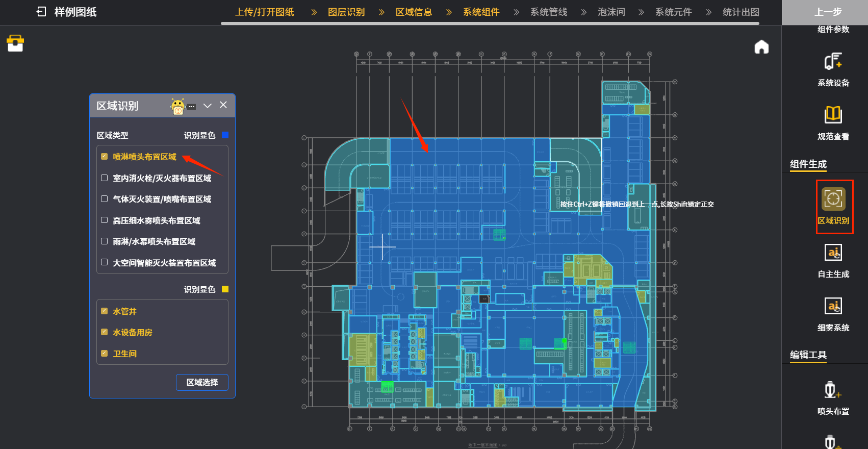Collapse the 区域识别 panel with chevron

[x=208, y=106]
